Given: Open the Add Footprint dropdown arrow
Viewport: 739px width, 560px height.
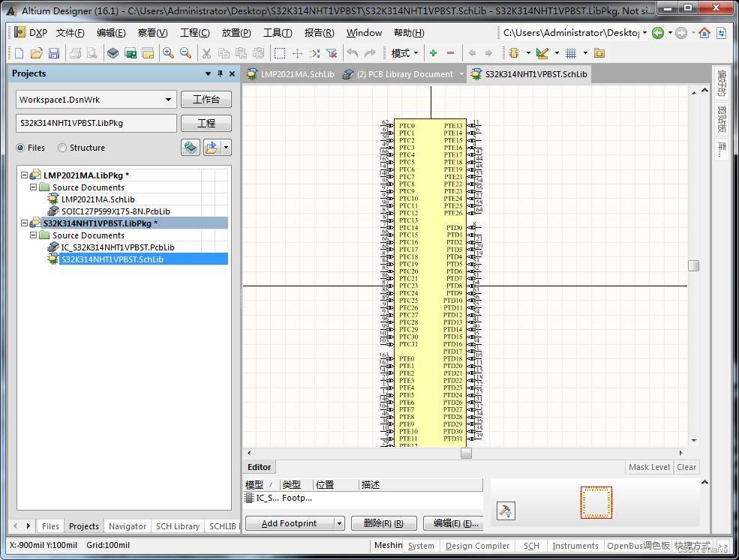Looking at the screenshot, I should point(339,523).
